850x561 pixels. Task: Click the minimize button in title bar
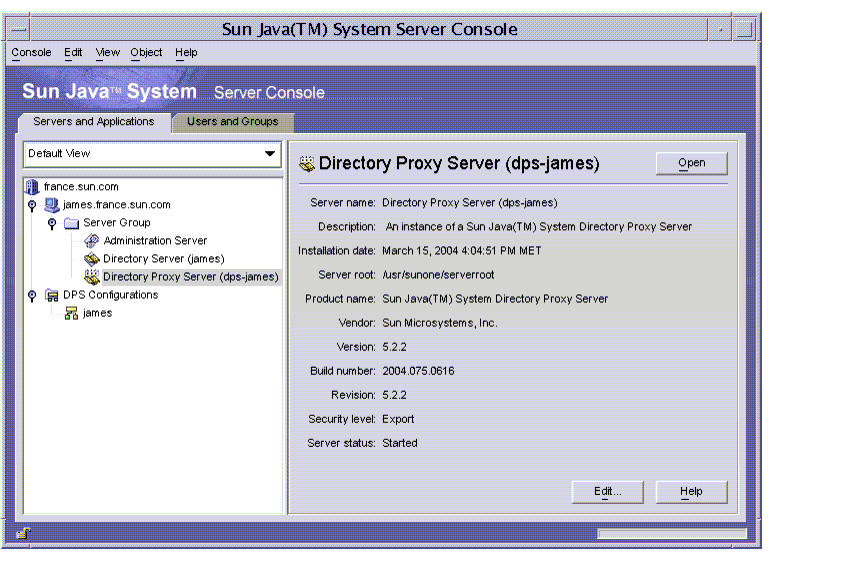[x=720, y=29]
